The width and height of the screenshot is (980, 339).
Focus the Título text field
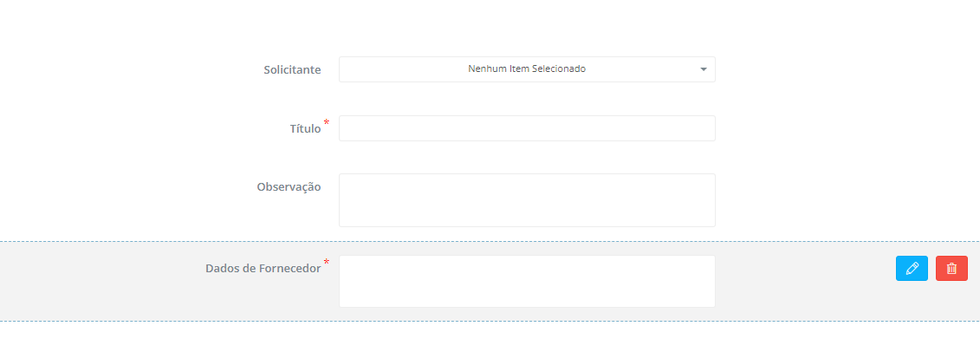(527, 128)
